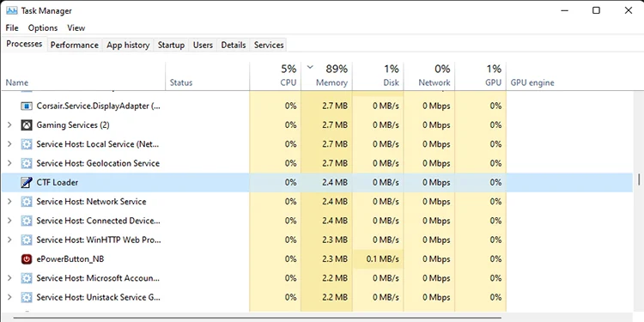Screen dimensions: 644x322
Task: Maximize the Task Manager window
Action: click(x=597, y=10)
